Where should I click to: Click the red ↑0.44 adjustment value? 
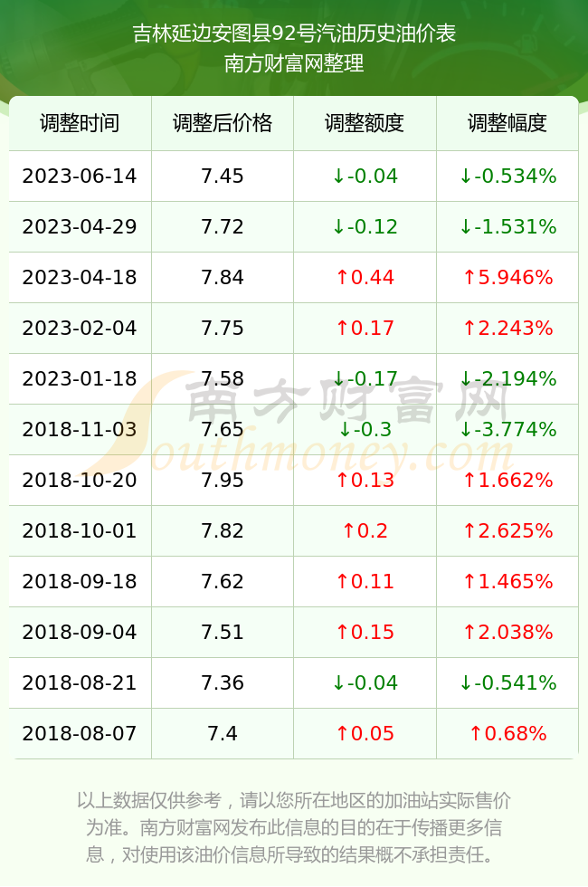365,277
